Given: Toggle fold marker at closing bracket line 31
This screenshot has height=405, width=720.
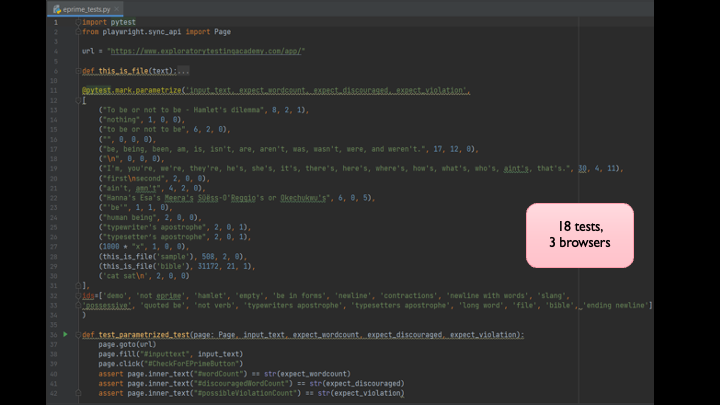Looking at the screenshot, I should click(x=78, y=286).
